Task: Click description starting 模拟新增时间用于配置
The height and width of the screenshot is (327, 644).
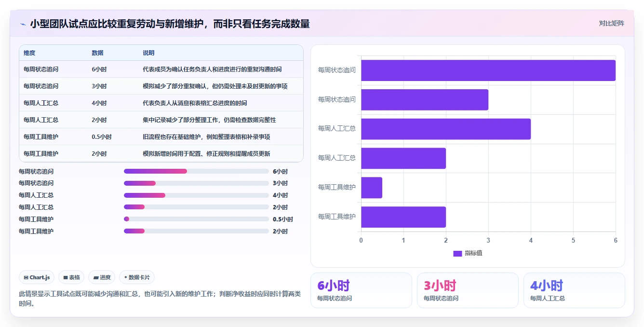Action: 206,154
